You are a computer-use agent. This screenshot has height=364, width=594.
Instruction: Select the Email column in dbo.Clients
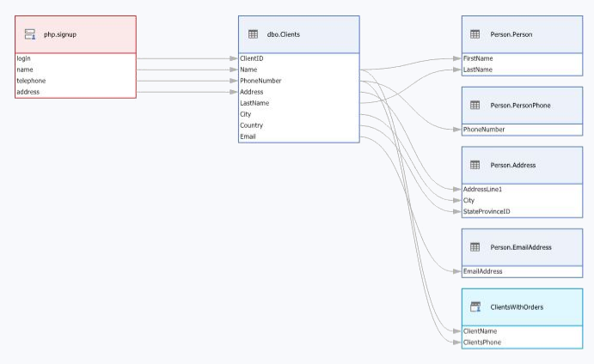[248, 136]
